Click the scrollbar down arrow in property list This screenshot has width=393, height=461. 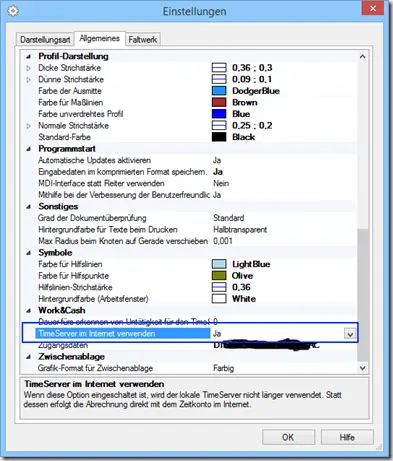(363, 368)
